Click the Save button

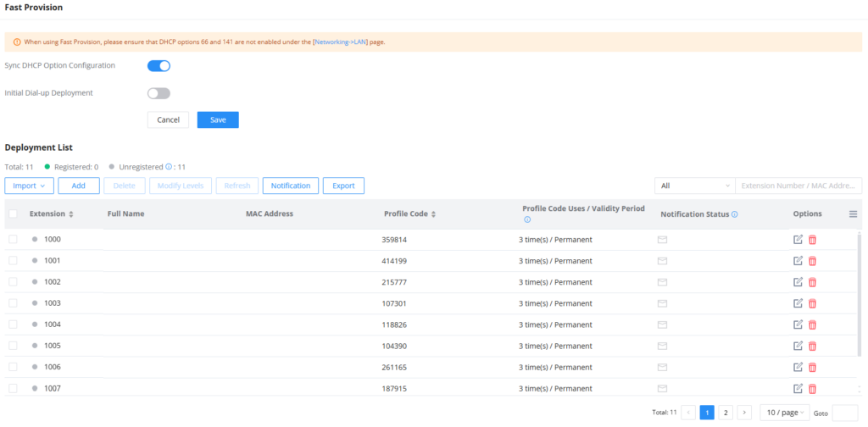pos(218,120)
